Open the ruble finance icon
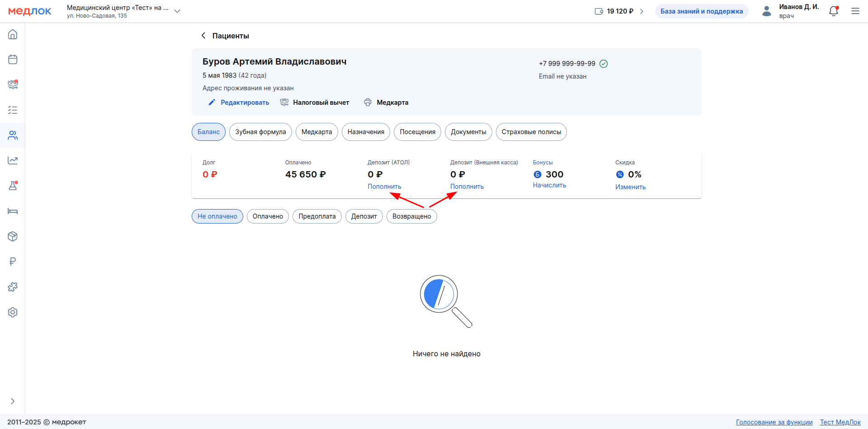This screenshot has width=868, height=429. pyautogui.click(x=13, y=261)
